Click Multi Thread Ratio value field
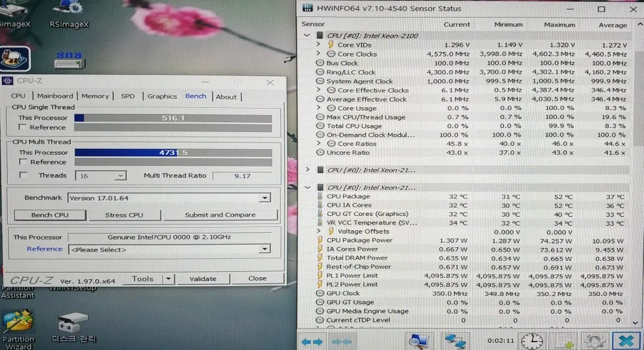Image resolution: width=644 pixels, height=350 pixels. point(242,176)
